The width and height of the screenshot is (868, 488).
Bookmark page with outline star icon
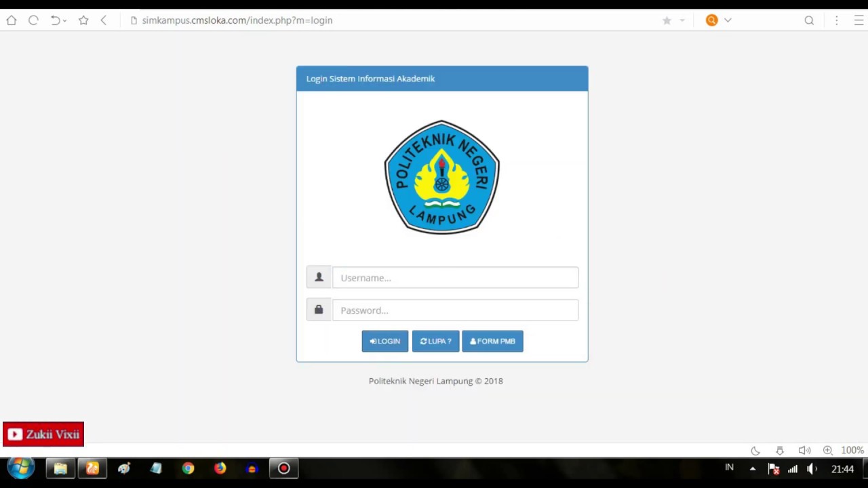(x=83, y=20)
